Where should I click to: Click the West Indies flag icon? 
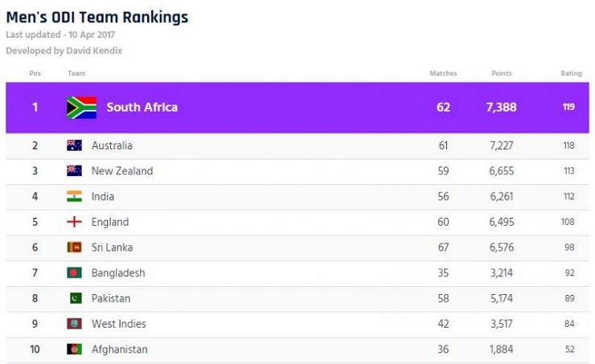pyautogui.click(x=74, y=324)
